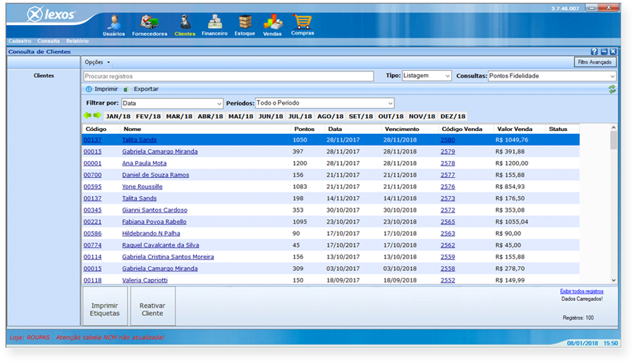This screenshot has width=635, height=364.
Task: Open the Usuários module icon
Action: click(114, 22)
